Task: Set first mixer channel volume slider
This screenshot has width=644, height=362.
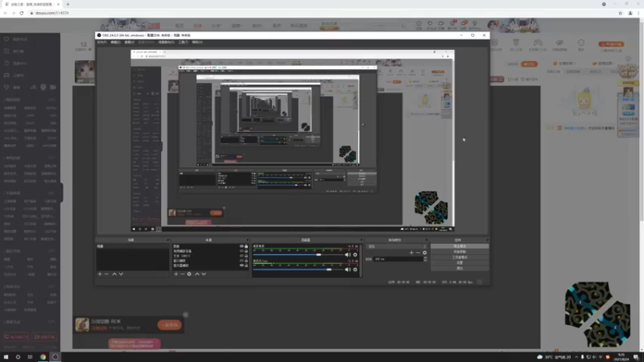Action: pyautogui.click(x=319, y=255)
